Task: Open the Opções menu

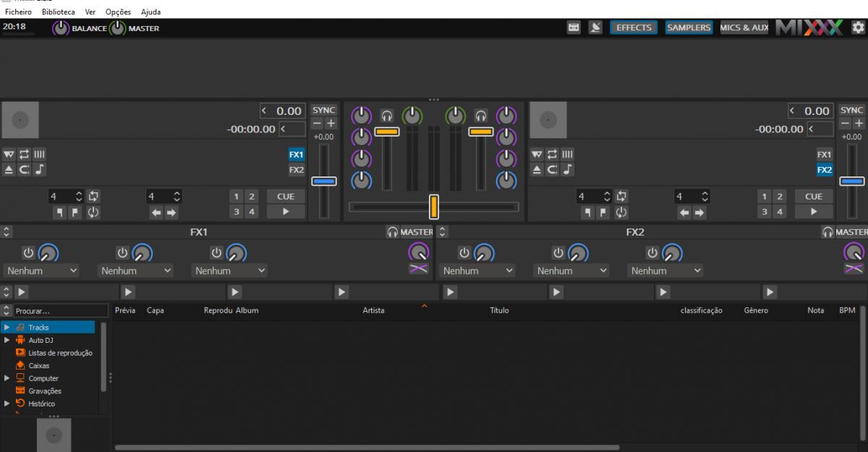Action: (118, 12)
